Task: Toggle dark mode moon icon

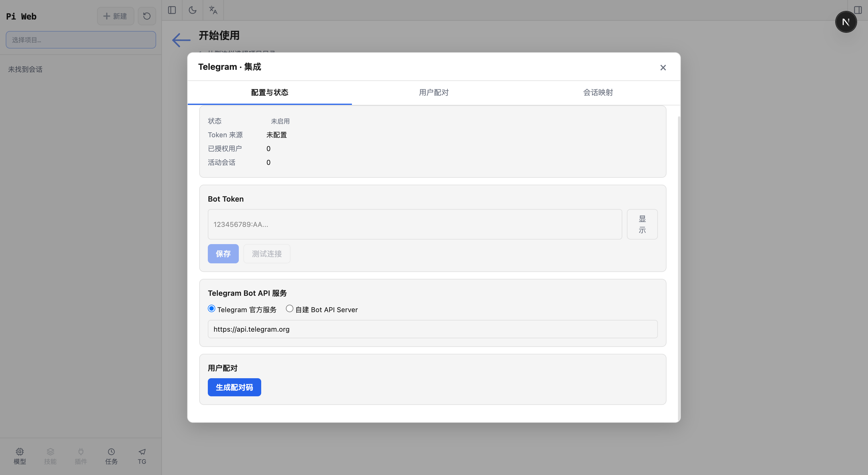Action: (193, 10)
